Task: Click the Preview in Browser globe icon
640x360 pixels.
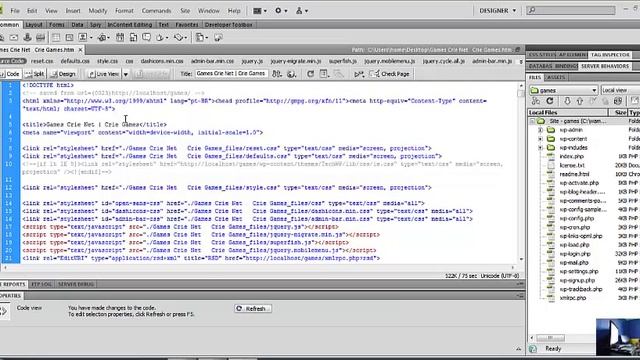Action: click(291, 74)
